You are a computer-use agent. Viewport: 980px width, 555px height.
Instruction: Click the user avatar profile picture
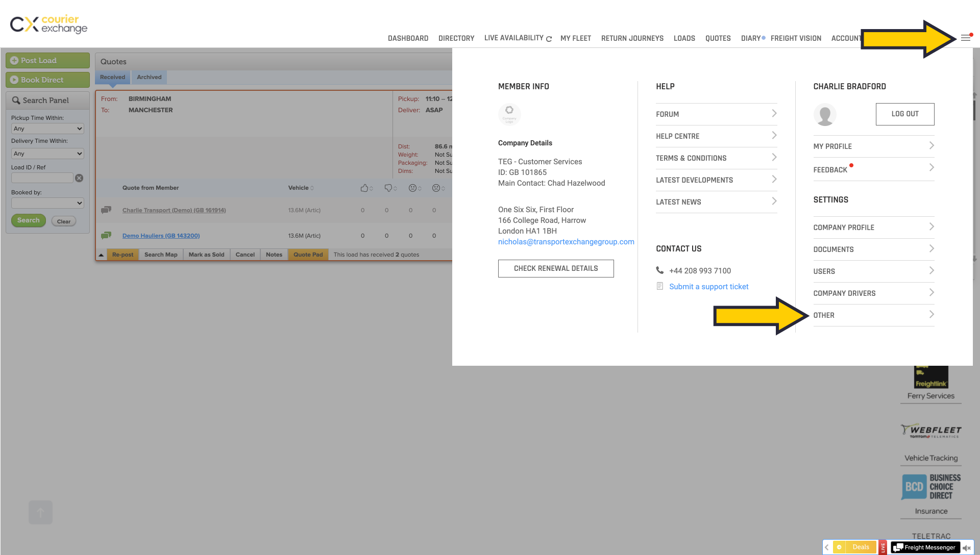pyautogui.click(x=825, y=114)
